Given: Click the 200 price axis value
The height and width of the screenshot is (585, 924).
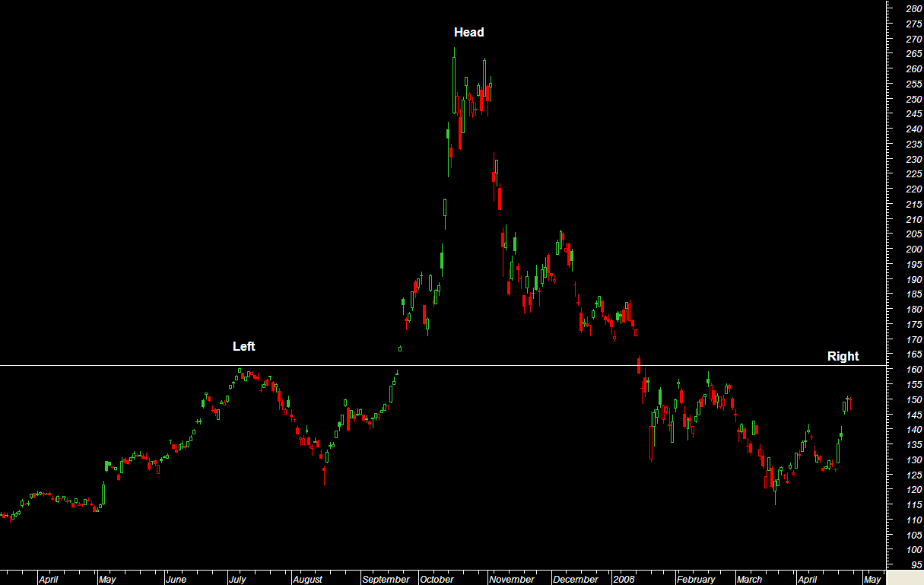Looking at the screenshot, I should point(914,250).
